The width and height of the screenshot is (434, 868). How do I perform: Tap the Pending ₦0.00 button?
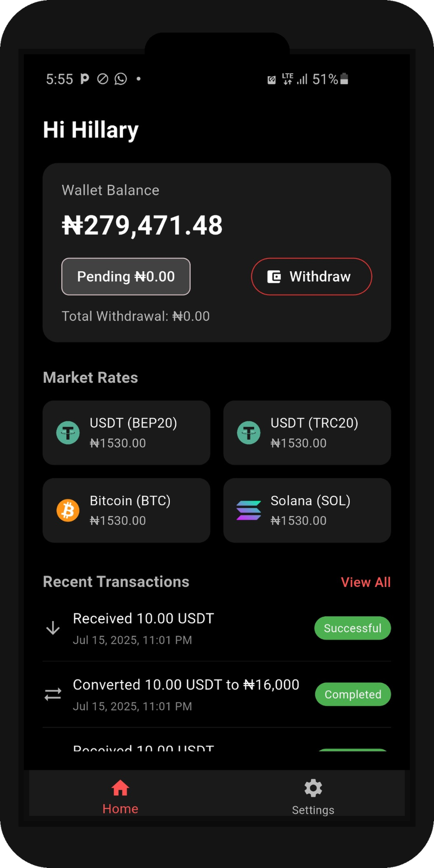[x=126, y=276]
